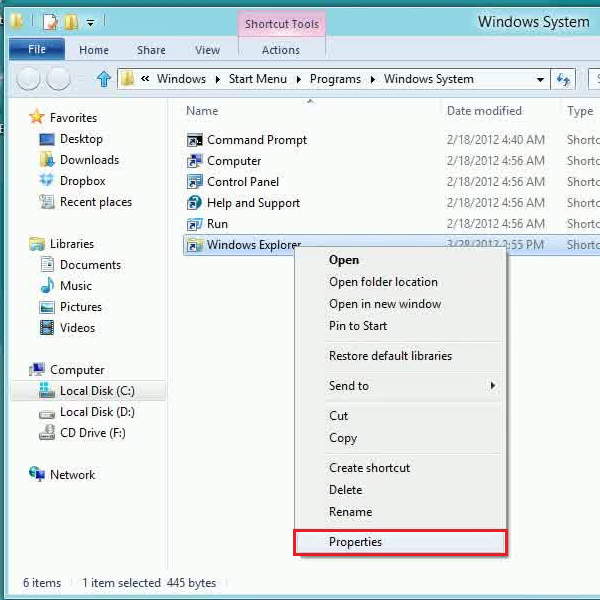Viewport: 600px width, 600px height.
Task: Click the Music note icon
Action: [x=47, y=285]
